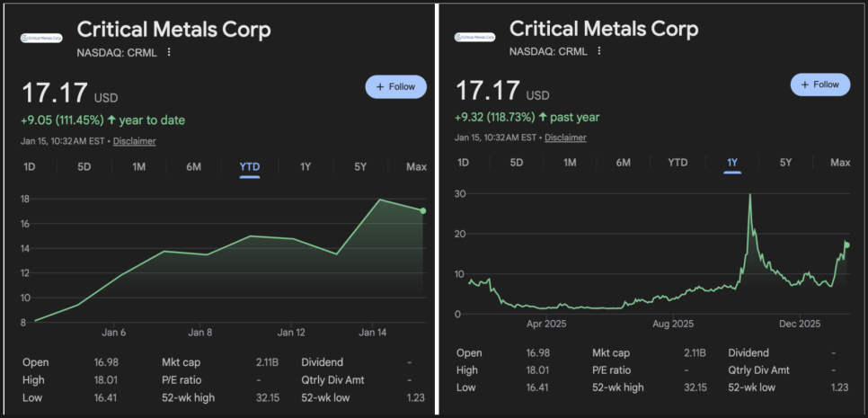This screenshot has height=418, width=868.
Task: Select the 6M tab in the year-to-date panel
Action: click(x=193, y=166)
